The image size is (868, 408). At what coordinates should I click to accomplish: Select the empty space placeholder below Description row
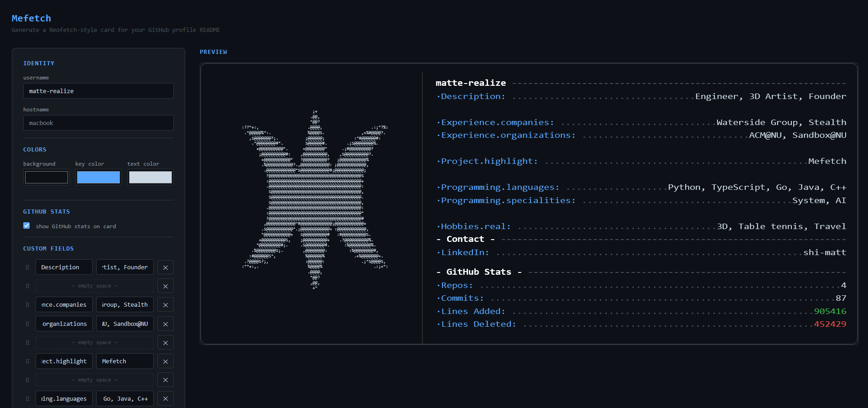pyautogui.click(x=94, y=286)
